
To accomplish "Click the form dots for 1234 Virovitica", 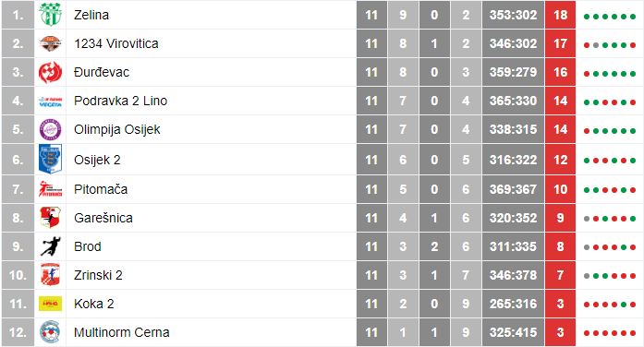I will (x=610, y=45).
